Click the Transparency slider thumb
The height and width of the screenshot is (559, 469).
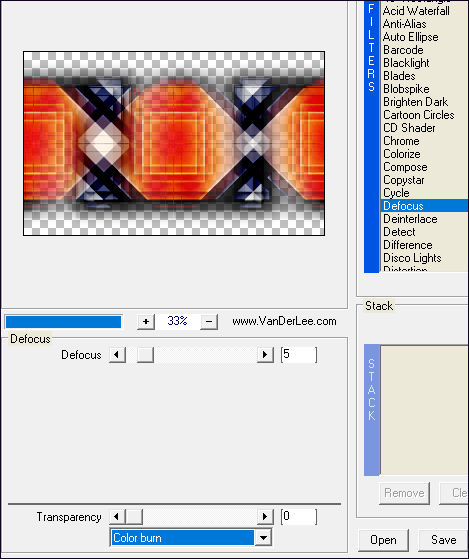point(134,517)
